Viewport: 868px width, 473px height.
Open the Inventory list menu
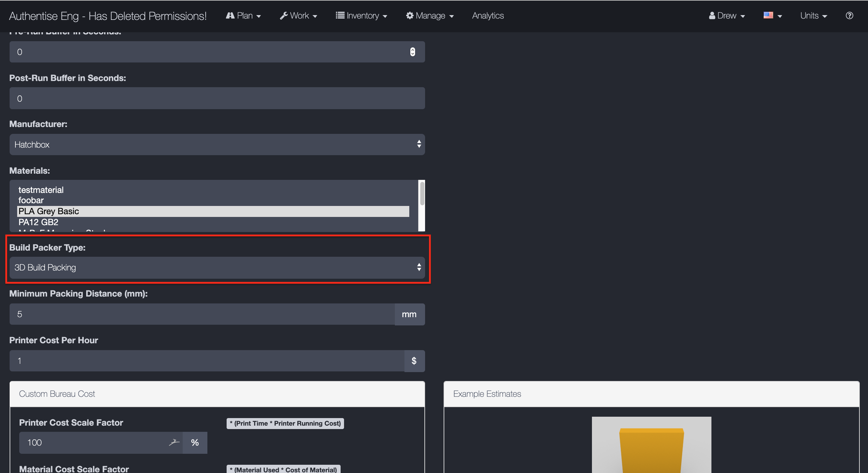(362, 15)
